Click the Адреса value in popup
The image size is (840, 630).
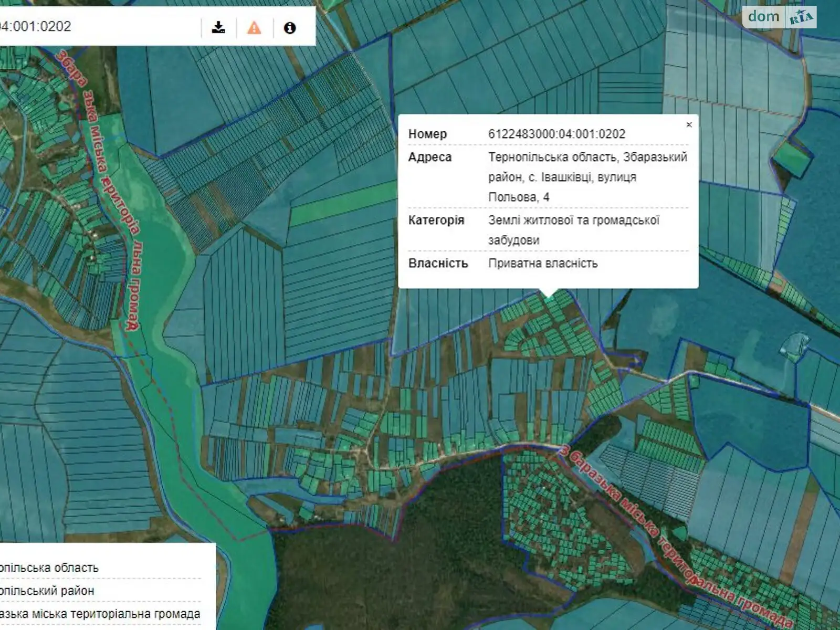pos(587,177)
